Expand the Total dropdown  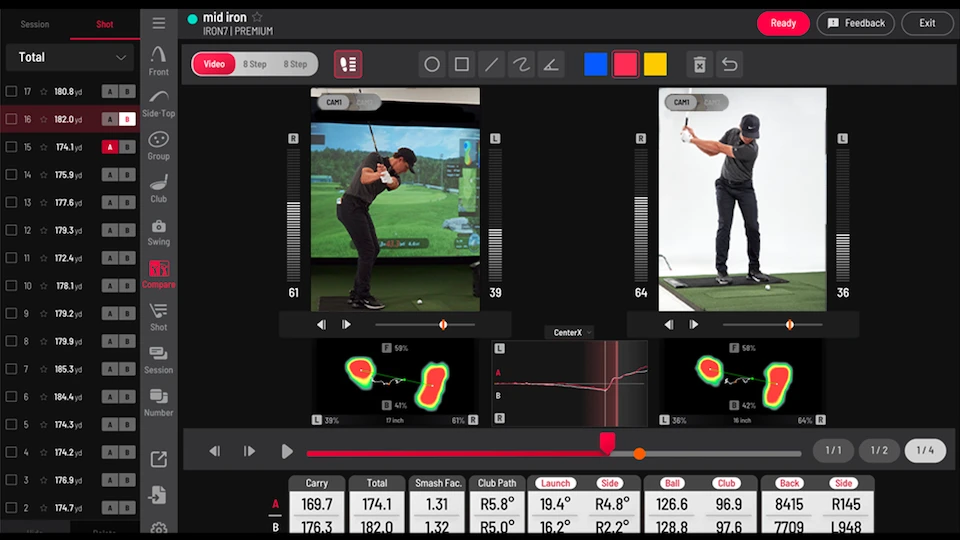(69, 57)
